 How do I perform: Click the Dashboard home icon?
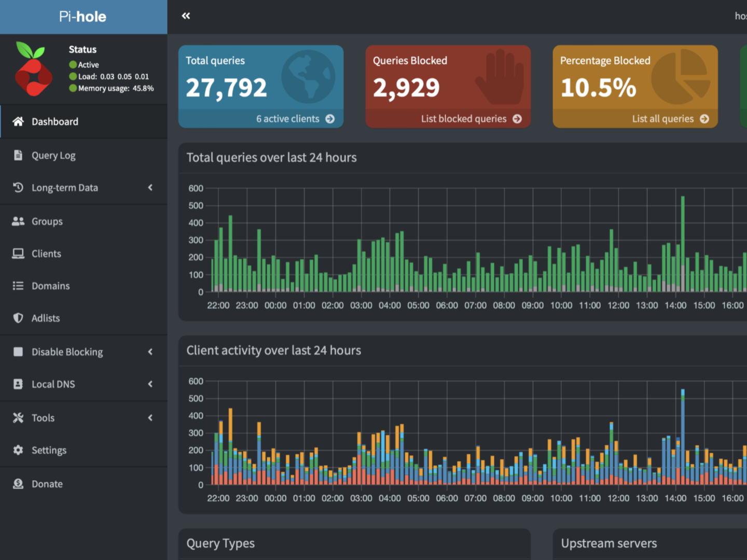pyautogui.click(x=18, y=121)
